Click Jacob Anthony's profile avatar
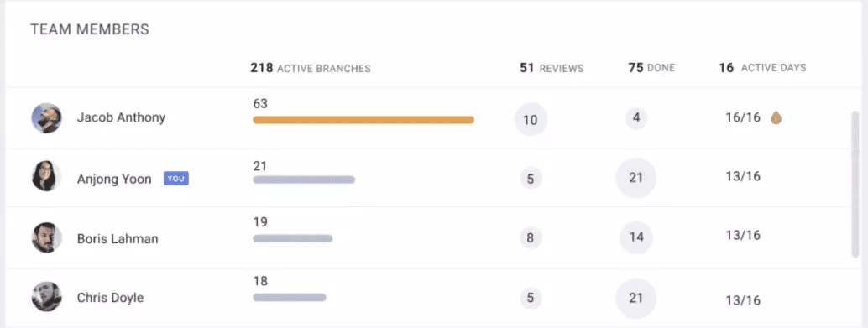 (x=46, y=117)
